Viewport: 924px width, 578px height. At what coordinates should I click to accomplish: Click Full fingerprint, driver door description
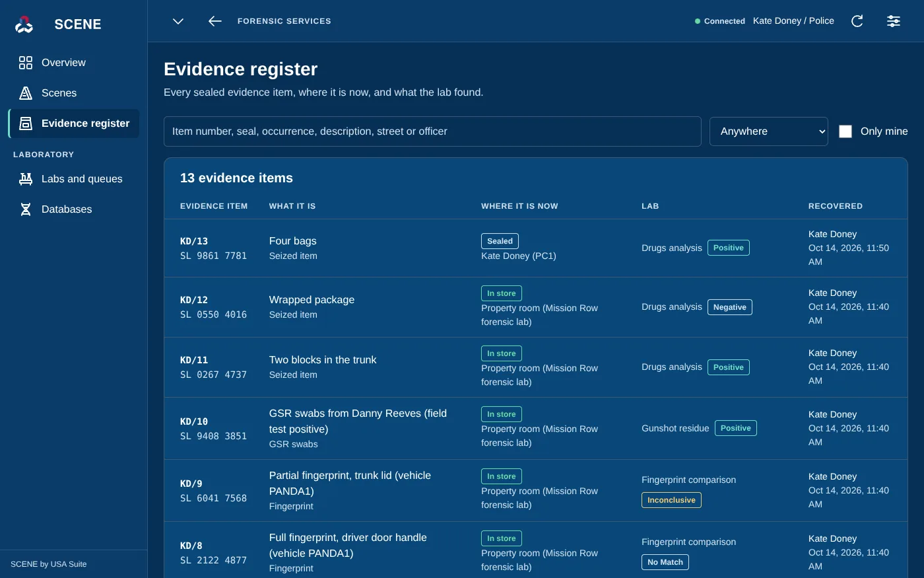(348, 546)
